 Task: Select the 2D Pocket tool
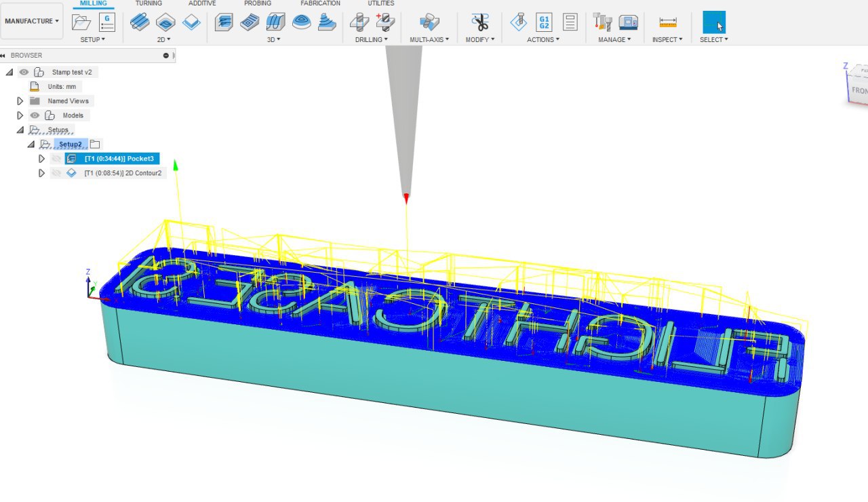pos(165,22)
